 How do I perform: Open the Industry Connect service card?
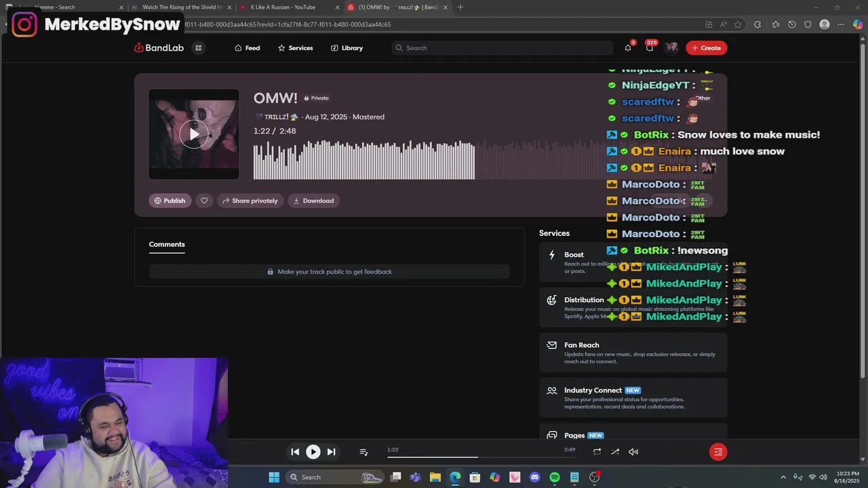click(x=633, y=398)
